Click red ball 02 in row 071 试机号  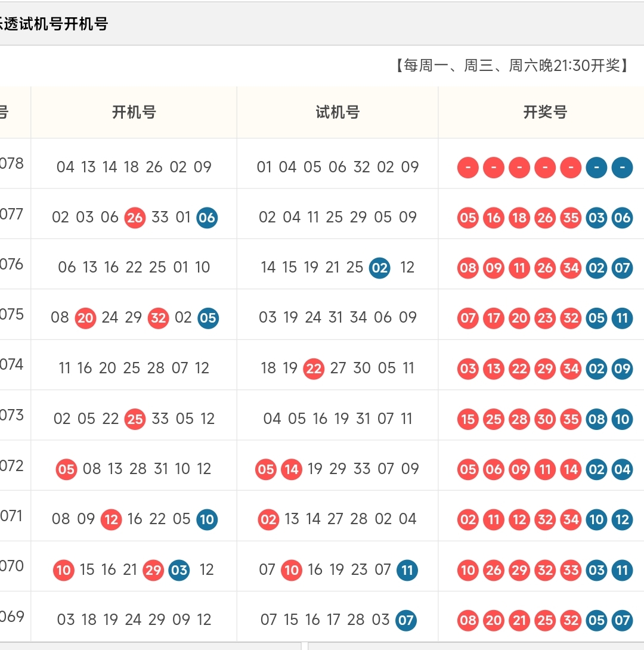(268, 519)
